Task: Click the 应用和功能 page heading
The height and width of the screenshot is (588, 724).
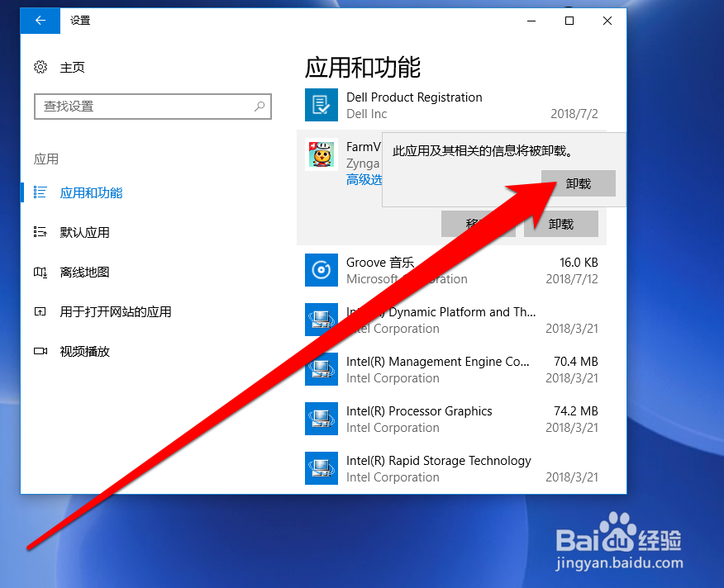Action: tap(363, 68)
